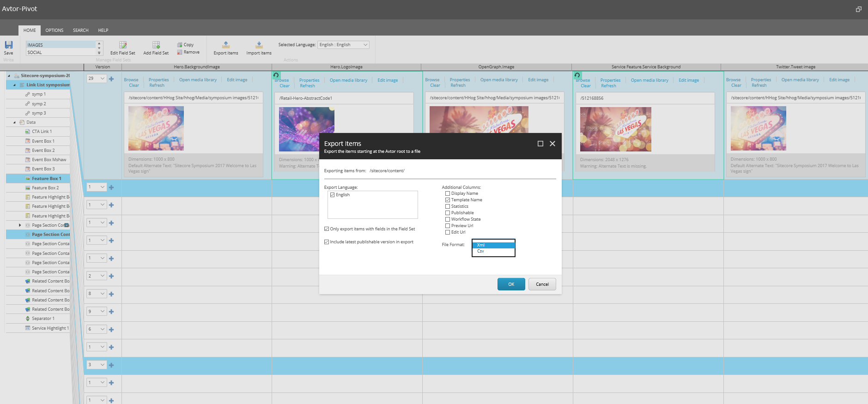Switch to the OPTIONS tab

click(55, 30)
